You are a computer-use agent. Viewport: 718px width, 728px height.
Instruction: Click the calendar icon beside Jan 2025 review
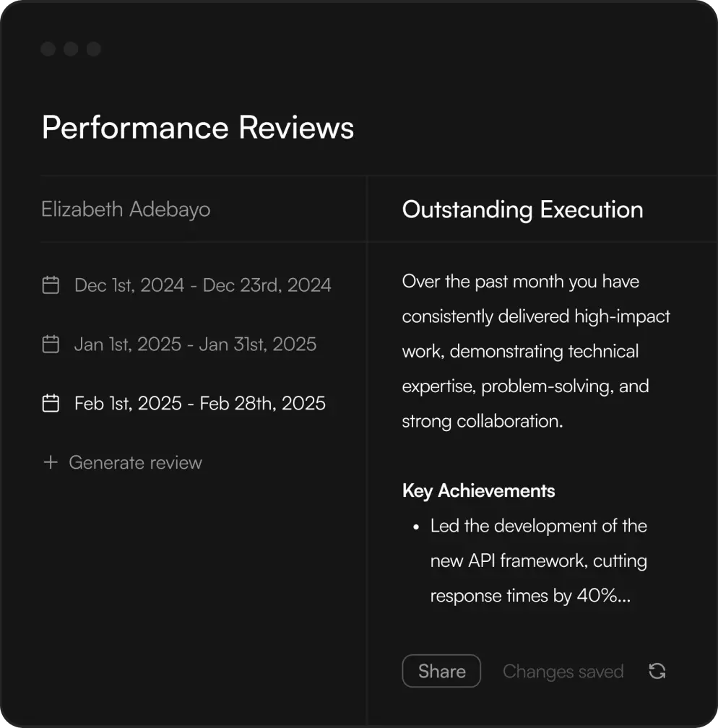tap(51, 344)
